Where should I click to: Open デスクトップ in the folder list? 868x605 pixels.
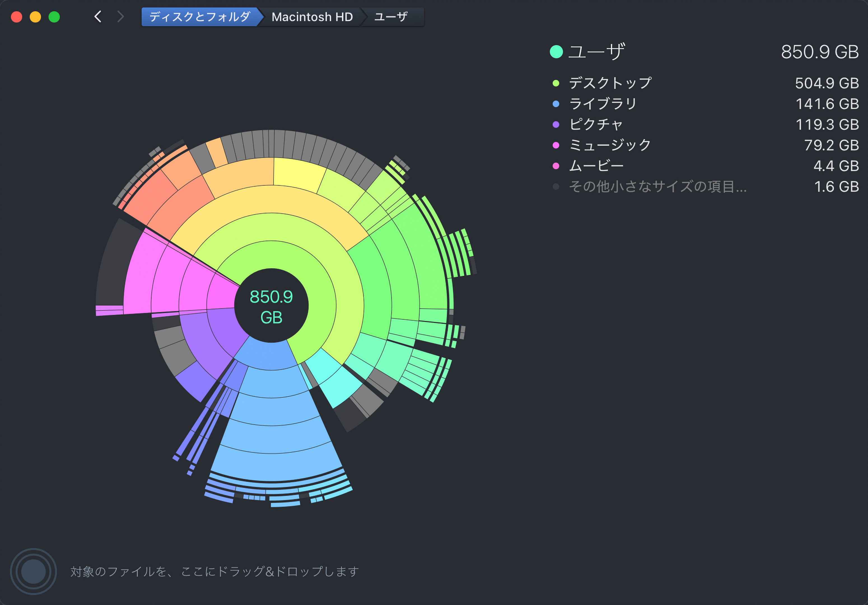tap(610, 83)
